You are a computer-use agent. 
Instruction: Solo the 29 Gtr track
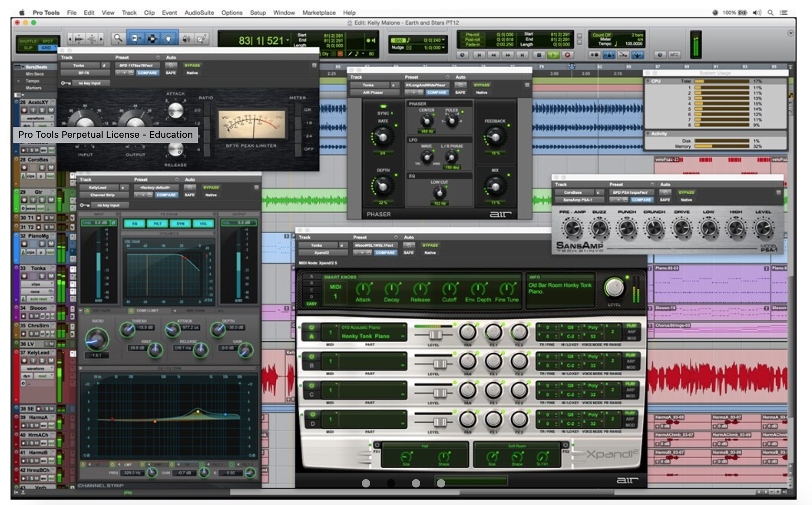[42, 200]
